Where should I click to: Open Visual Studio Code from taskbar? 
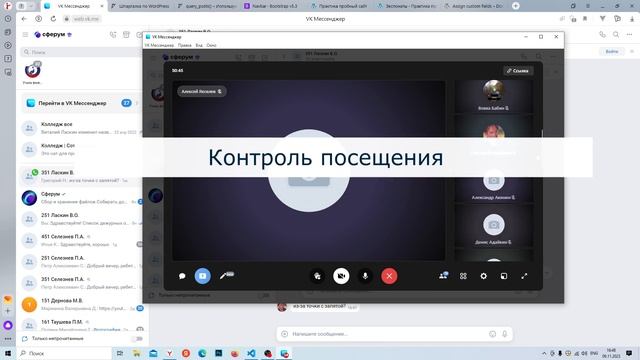tap(251, 353)
